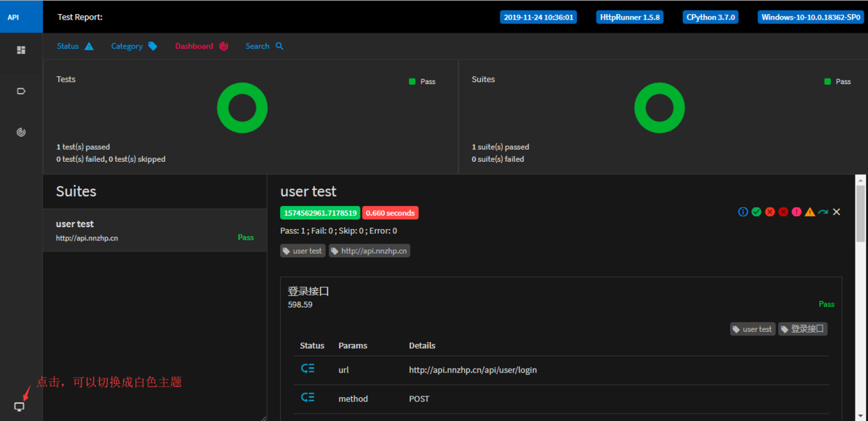This screenshot has width=868, height=421.
Task: Click the '598.59' duration under 登录接口
Action: [x=300, y=305]
